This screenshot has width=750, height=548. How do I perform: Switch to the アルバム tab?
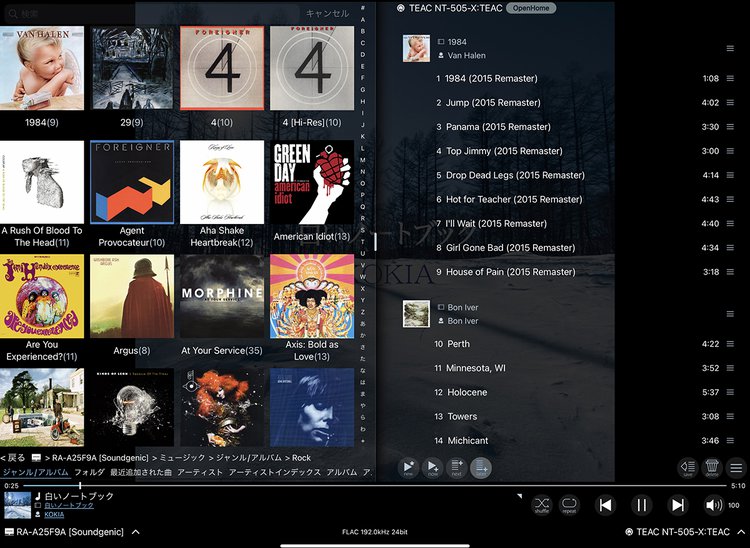click(x=342, y=472)
